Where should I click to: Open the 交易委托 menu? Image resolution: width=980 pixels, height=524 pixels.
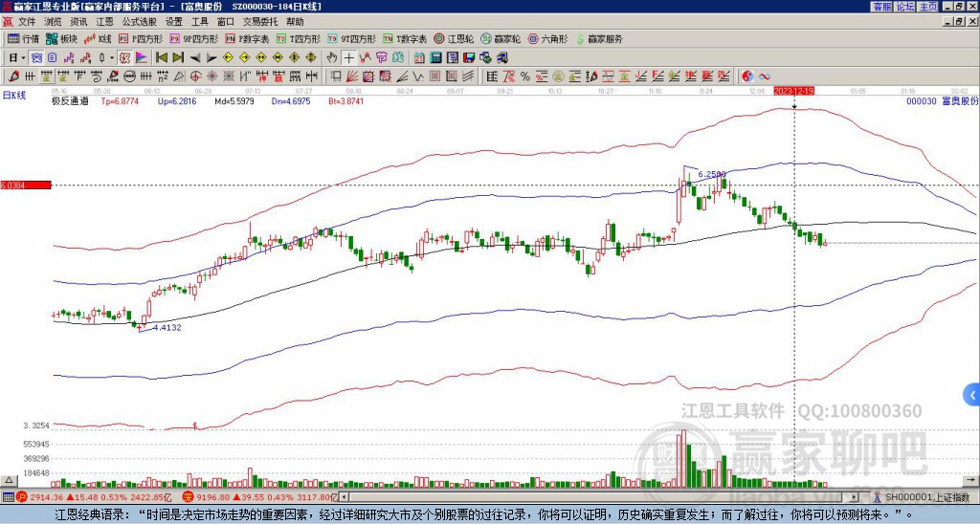(x=260, y=22)
